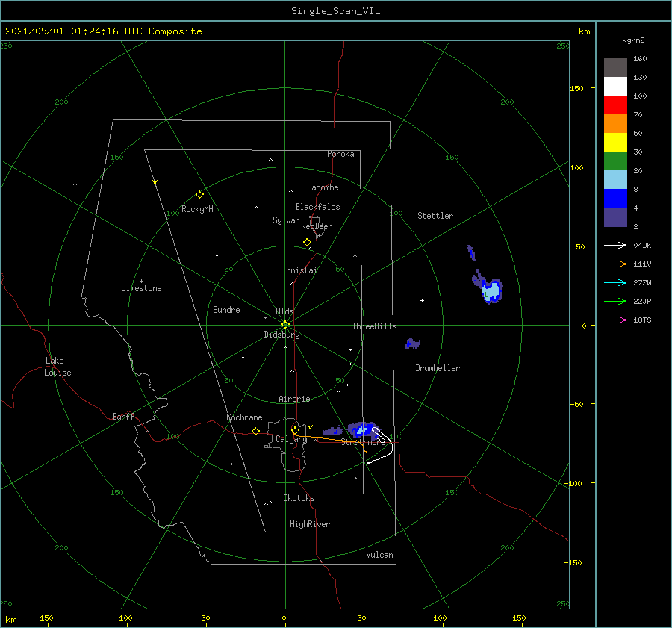Click the kg/m2 legend unit label
The width and height of the screenshot is (672, 628).
point(633,40)
